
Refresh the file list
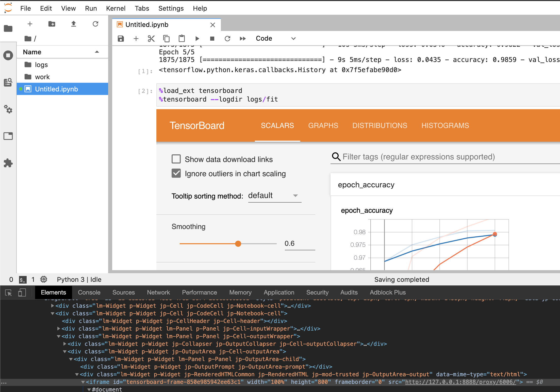95,24
